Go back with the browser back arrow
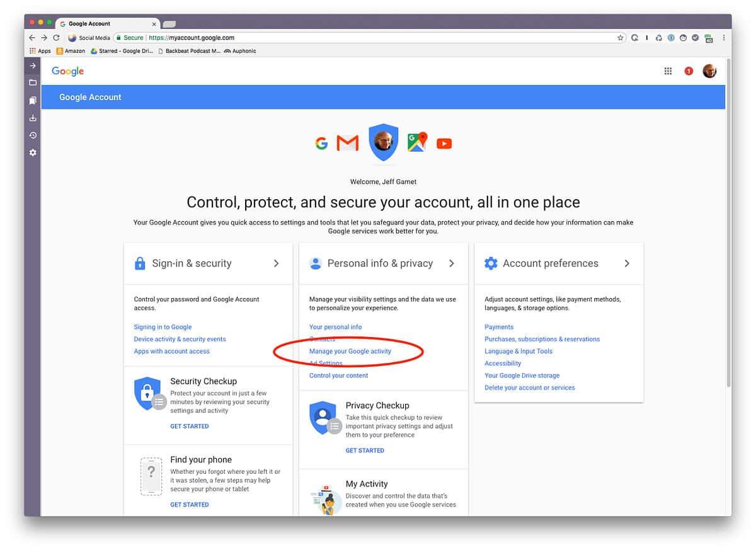756x550 pixels. pos(32,38)
